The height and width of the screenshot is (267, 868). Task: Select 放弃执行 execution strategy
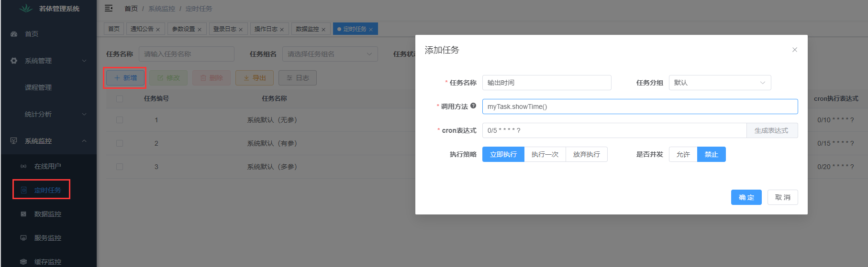[x=587, y=154]
